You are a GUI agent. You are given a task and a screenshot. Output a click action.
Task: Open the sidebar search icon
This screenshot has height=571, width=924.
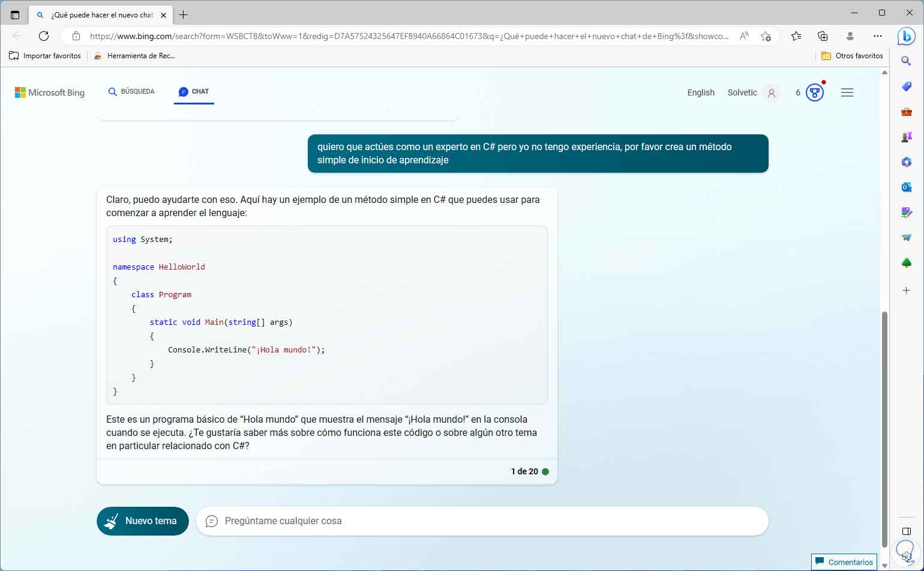click(907, 61)
